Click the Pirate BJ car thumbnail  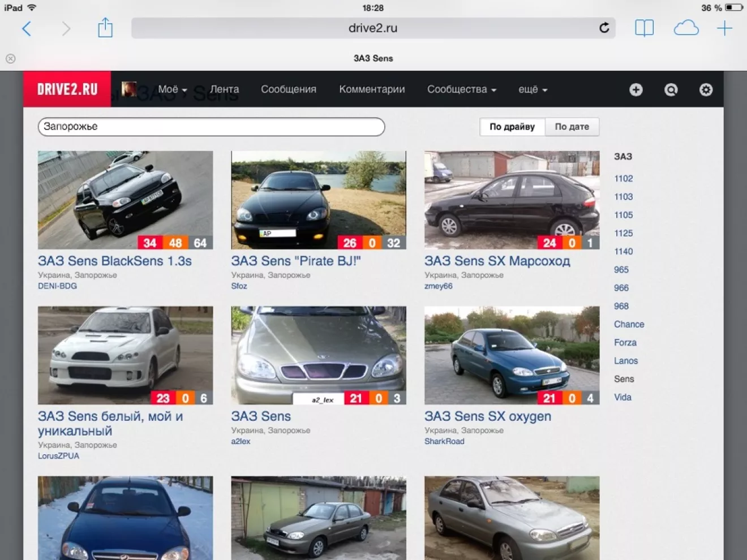point(319,200)
